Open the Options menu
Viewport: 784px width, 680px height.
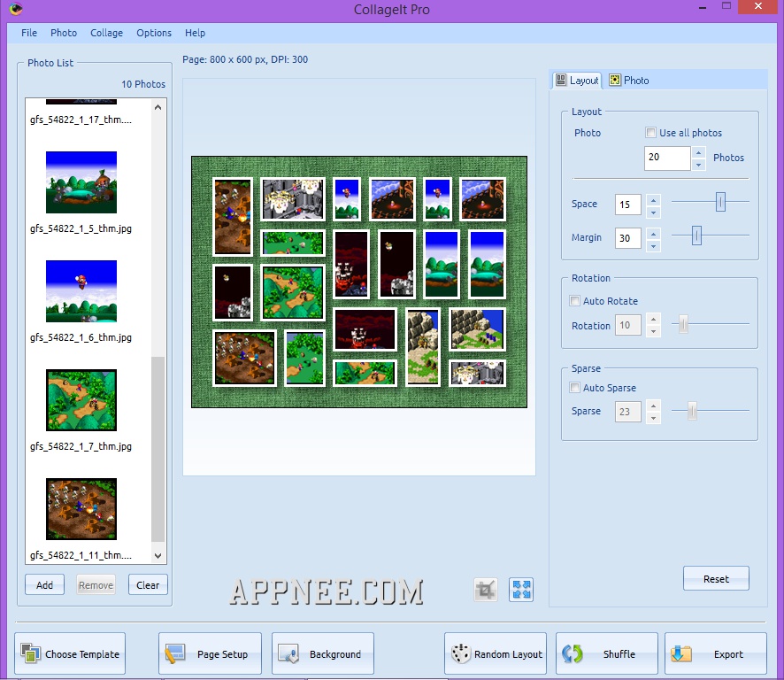154,33
